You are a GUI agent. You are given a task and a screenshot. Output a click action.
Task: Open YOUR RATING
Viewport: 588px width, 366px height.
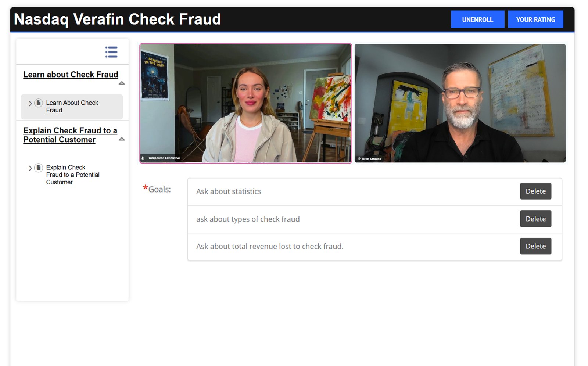535,19
